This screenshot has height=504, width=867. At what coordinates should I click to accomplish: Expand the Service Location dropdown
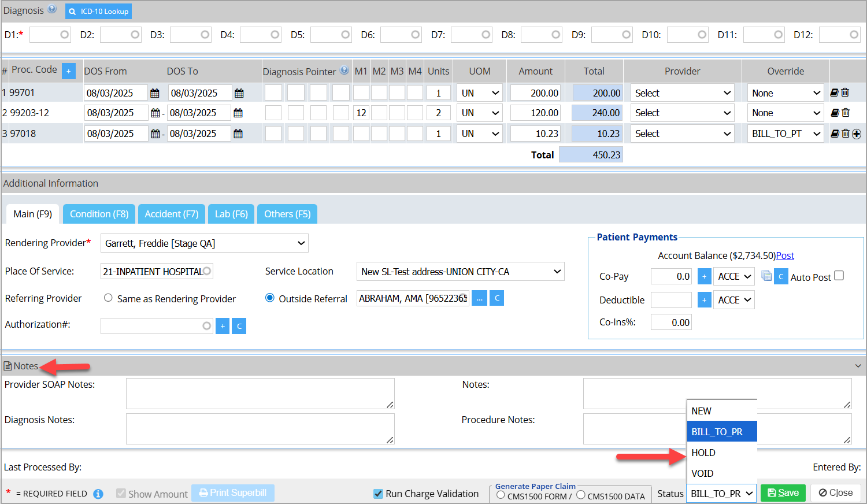coord(460,272)
